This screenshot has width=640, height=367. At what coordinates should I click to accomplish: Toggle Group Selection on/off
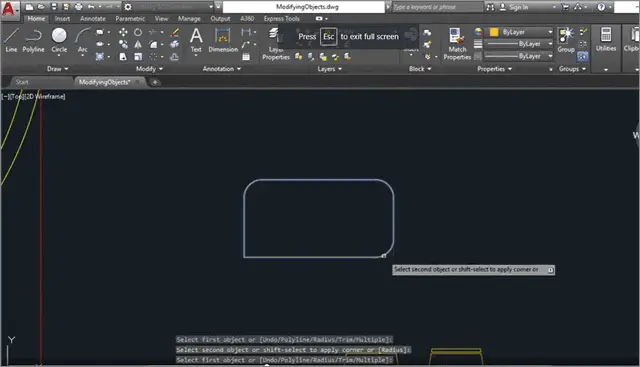click(583, 57)
